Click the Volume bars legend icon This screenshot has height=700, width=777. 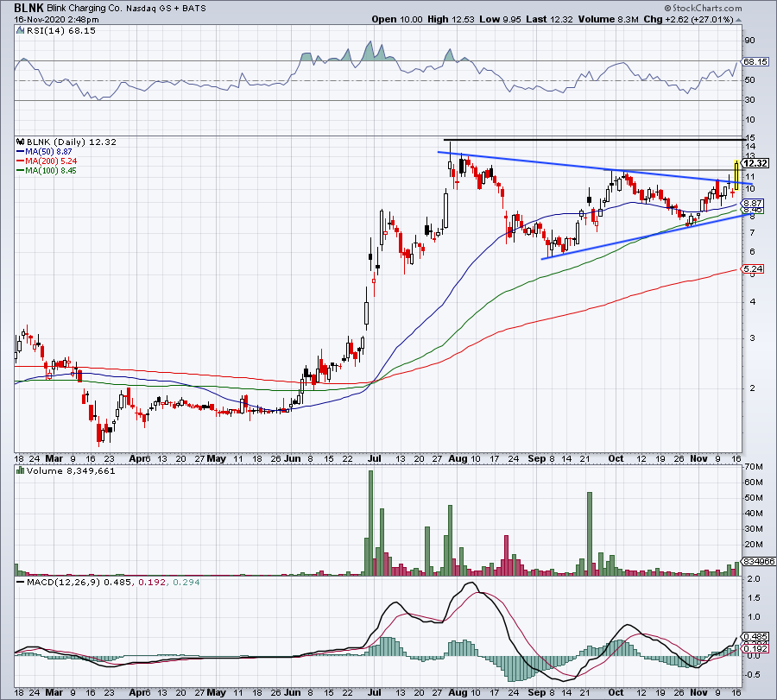21,471
